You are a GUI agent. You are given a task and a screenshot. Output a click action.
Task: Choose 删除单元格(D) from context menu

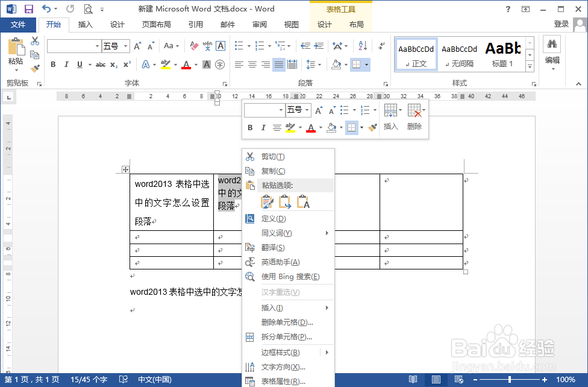click(x=289, y=322)
